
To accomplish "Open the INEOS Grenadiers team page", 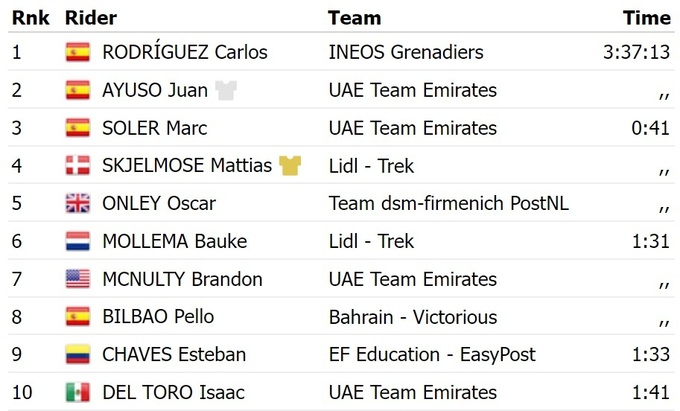I will [x=406, y=52].
